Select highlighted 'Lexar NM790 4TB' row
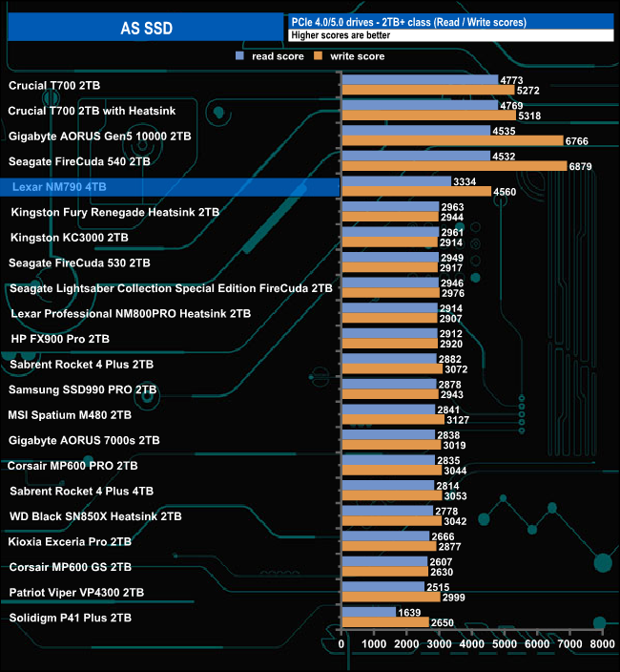Image resolution: width=620 pixels, height=672 pixels. 170,187
